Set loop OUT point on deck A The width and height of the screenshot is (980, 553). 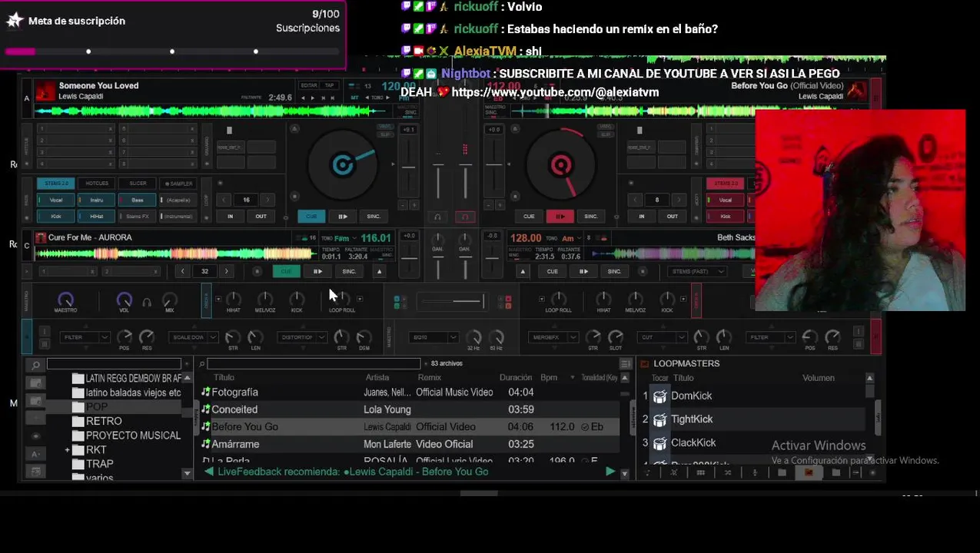click(261, 216)
